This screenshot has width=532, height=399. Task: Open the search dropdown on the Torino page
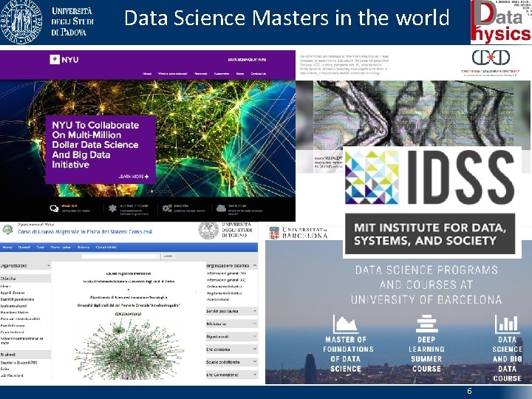tap(157, 256)
